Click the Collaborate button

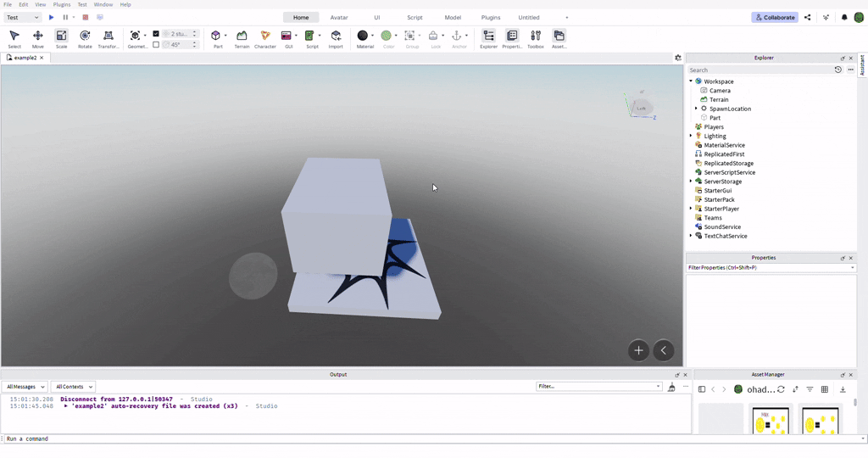pos(775,17)
